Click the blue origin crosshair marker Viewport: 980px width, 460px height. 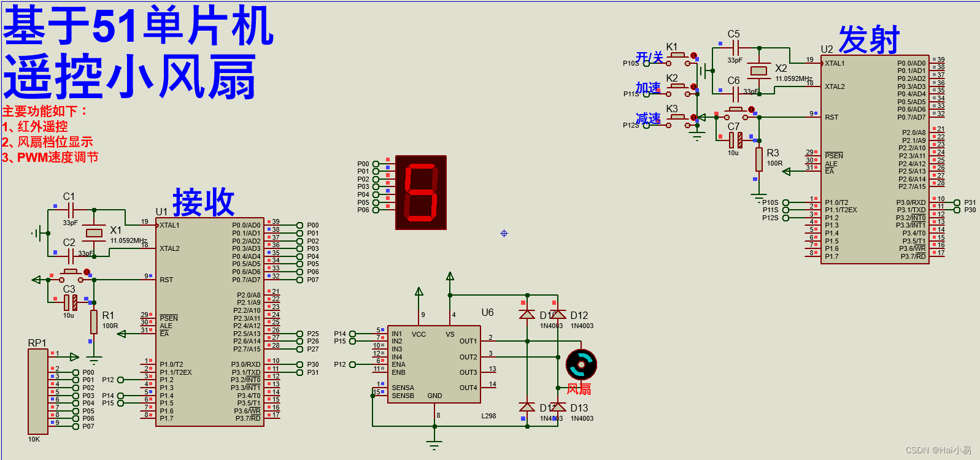coord(504,233)
